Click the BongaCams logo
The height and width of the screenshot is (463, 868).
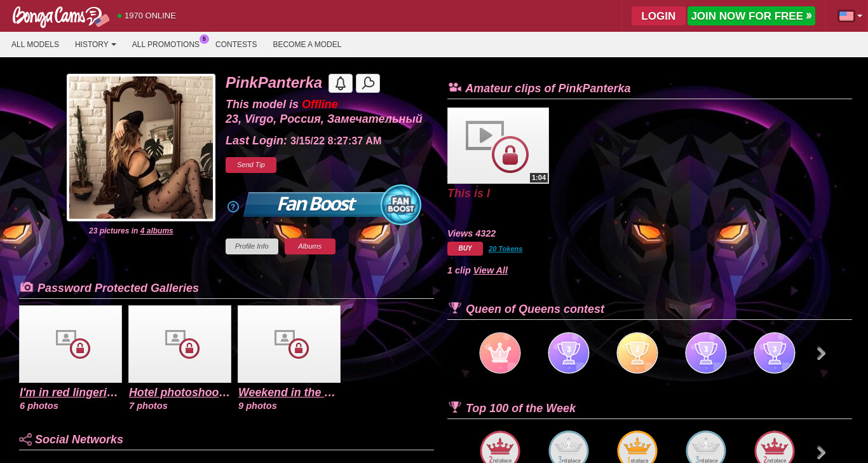pyautogui.click(x=61, y=16)
